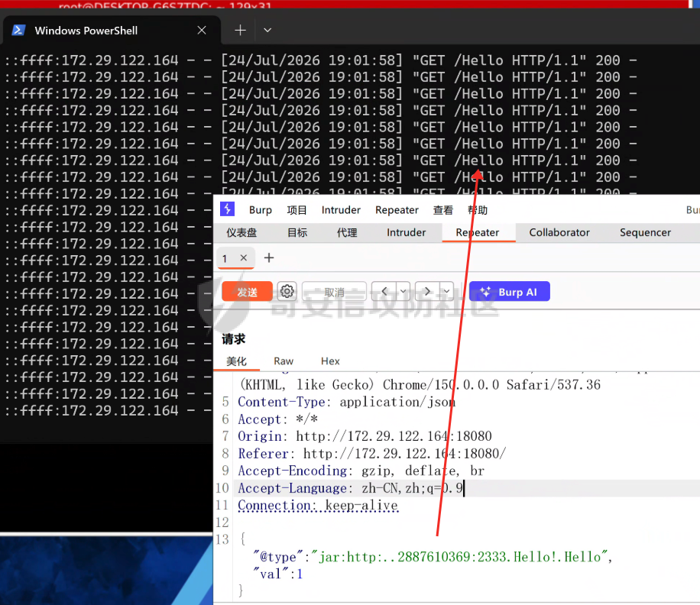Open the Repeater menu in menu bar
Screen dimensions: 700x605
(x=397, y=210)
